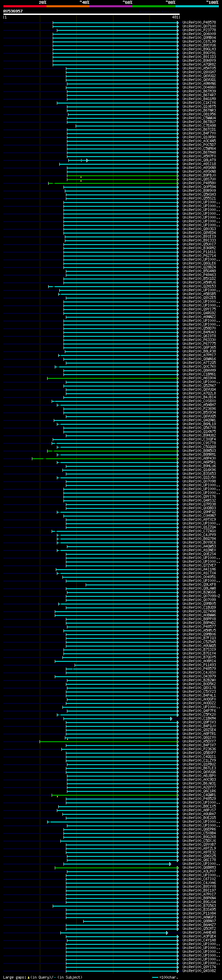Click the arrow marker in the Q8LAT9 alignment row
The height and width of the screenshot is (980, 222).
click(87, 161)
